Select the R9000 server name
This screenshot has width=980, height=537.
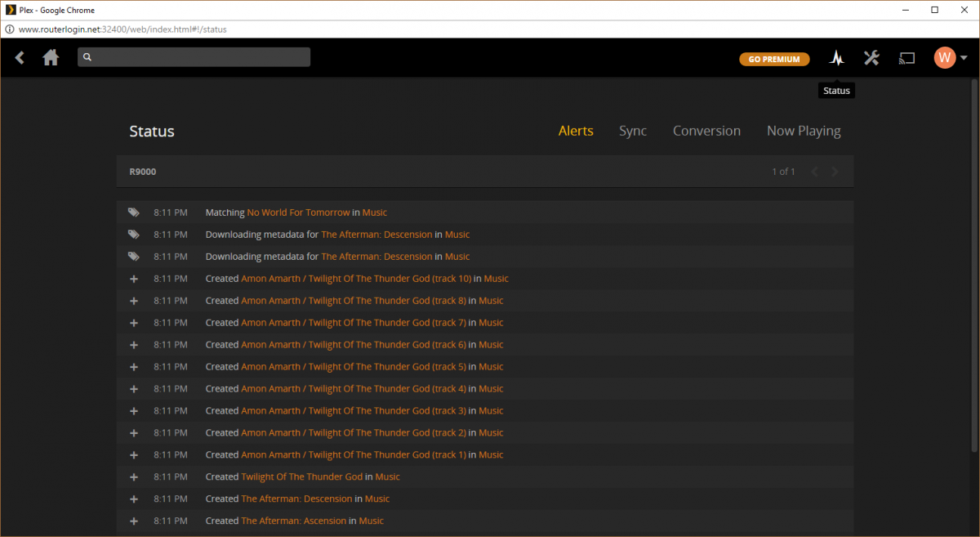(143, 172)
